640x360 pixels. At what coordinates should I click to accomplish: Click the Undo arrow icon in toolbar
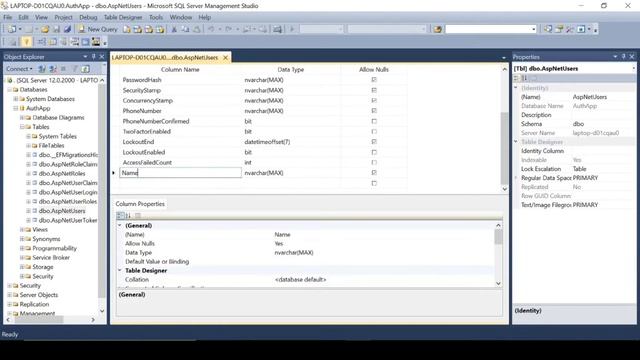[211, 29]
